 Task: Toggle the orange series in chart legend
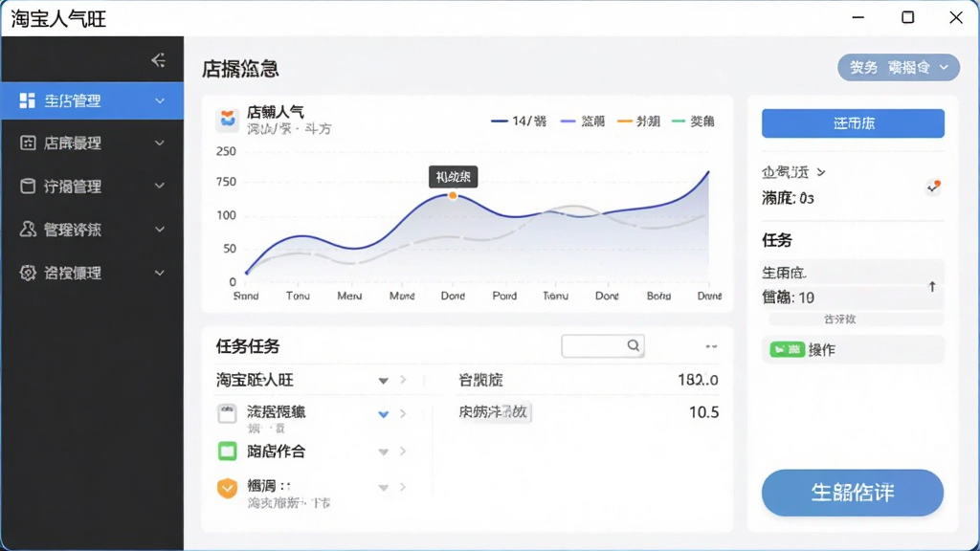click(x=638, y=121)
